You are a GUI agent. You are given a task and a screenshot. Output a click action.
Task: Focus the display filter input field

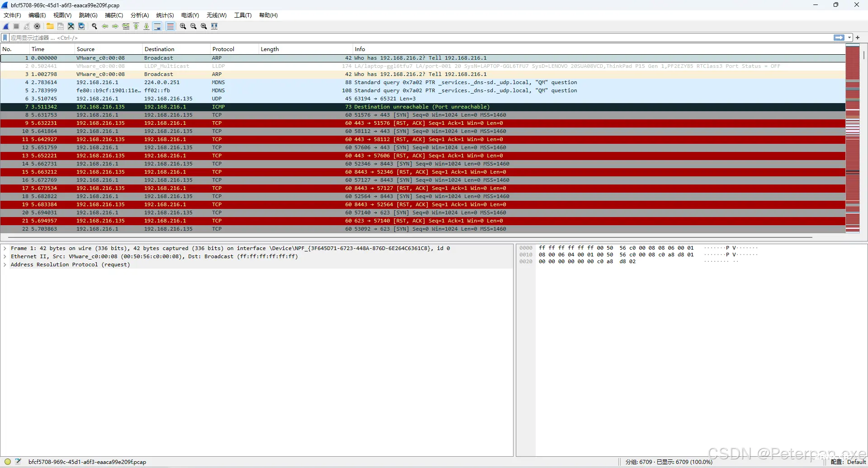click(x=420, y=38)
